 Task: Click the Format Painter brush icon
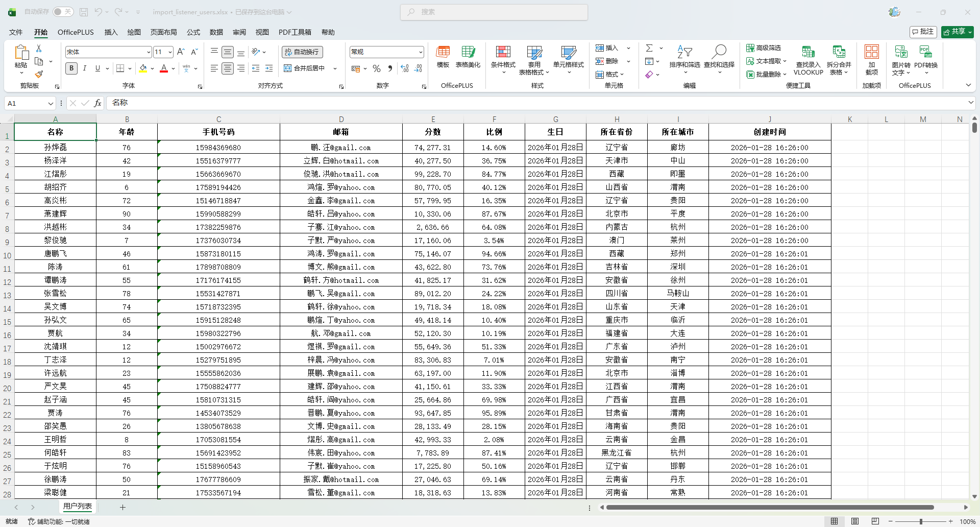pos(39,74)
